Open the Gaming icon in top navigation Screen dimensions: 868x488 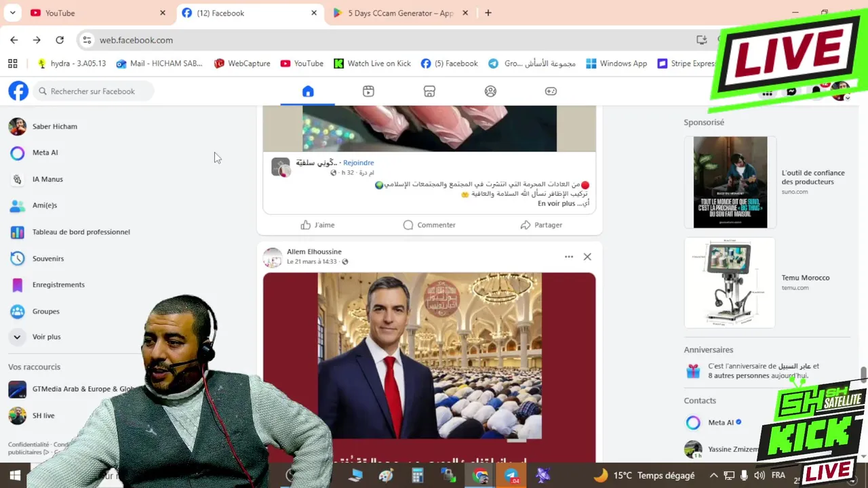coord(551,91)
